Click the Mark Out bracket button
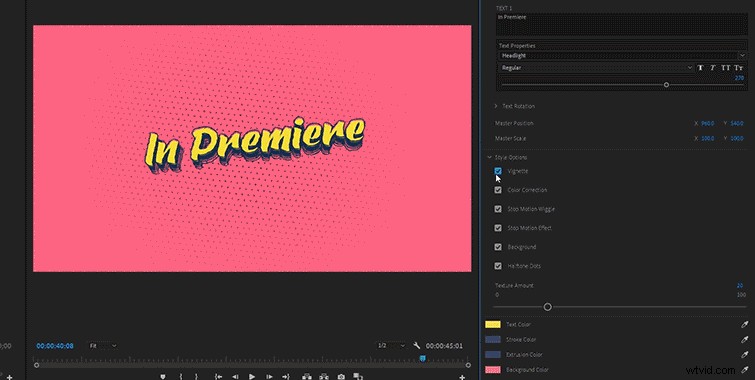The image size is (755, 380). [196, 377]
